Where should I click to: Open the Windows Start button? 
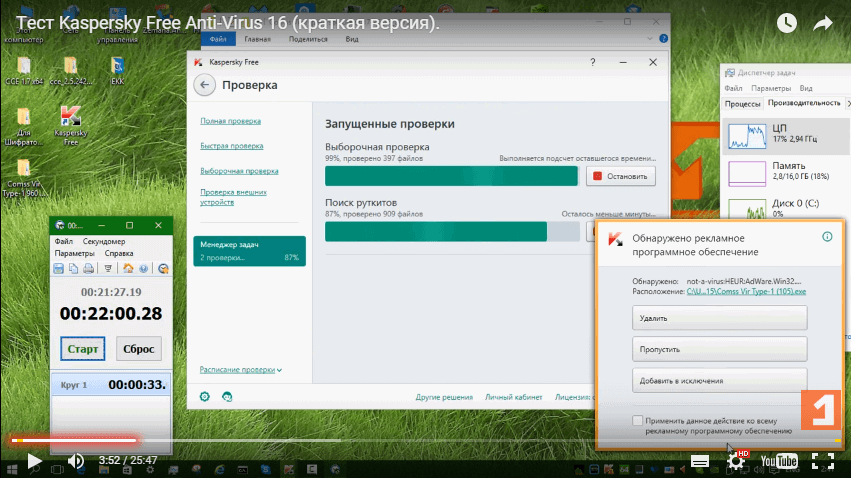click(x=12, y=469)
